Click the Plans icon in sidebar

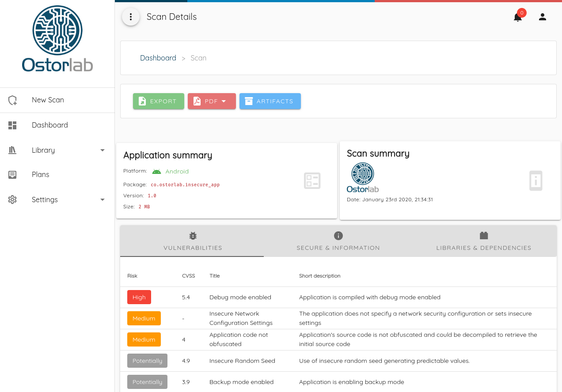(x=12, y=175)
